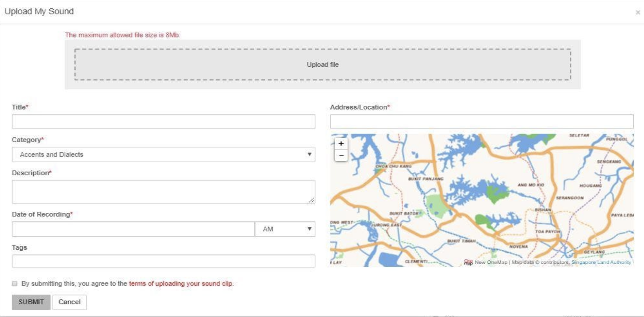This screenshot has height=317, width=644.
Task: Click into the Description text area
Action: [163, 192]
